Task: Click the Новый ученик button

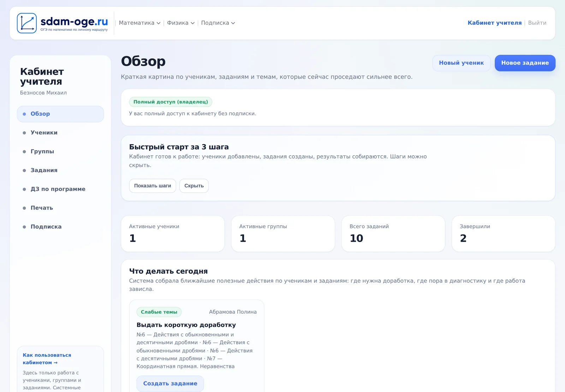Action: point(461,63)
